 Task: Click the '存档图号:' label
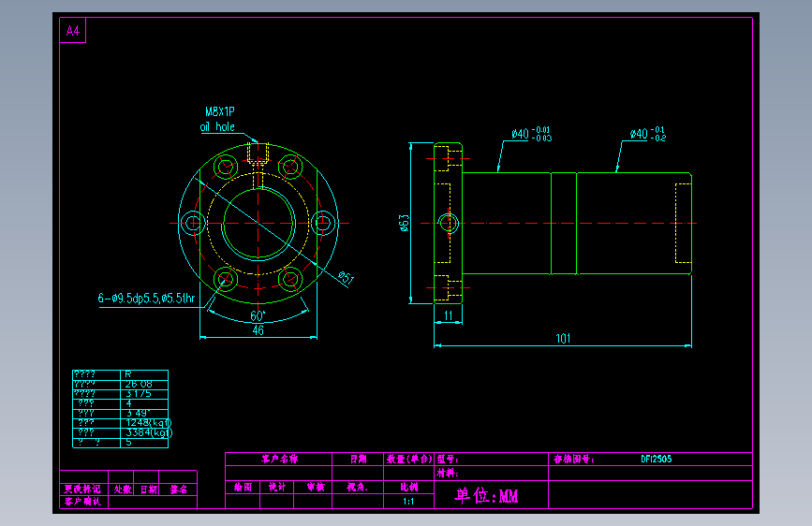(574, 460)
